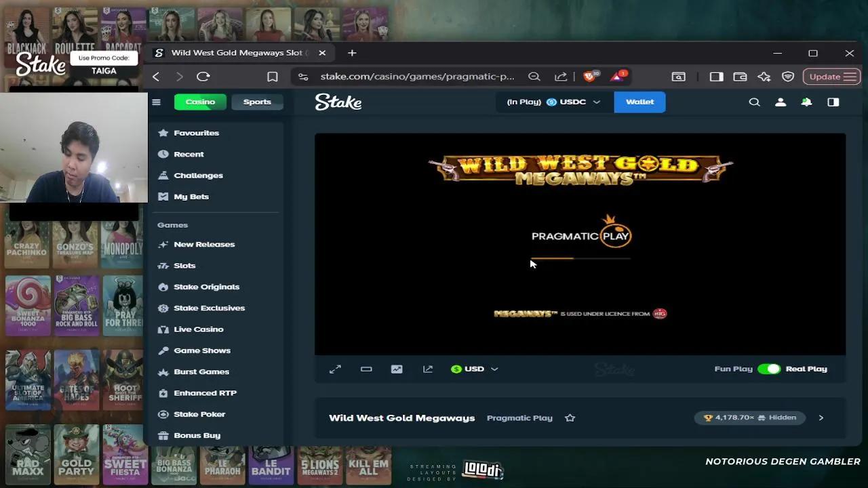Click the browser toolbar icon left of the sidebar toggle

point(678,77)
